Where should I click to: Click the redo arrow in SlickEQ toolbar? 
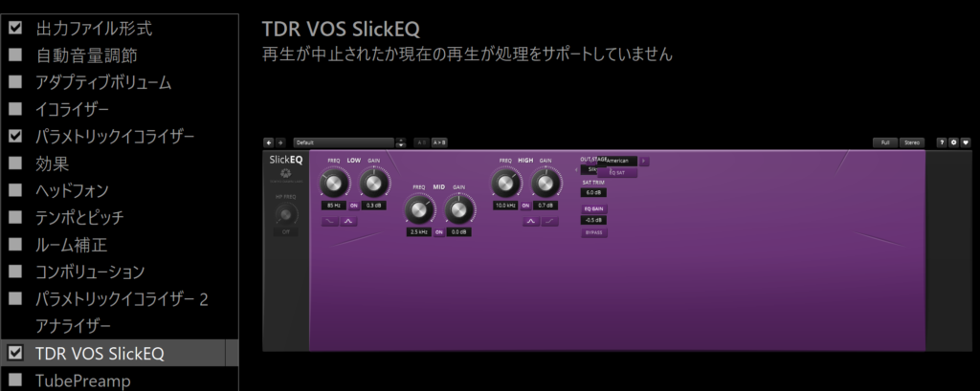click(x=280, y=142)
